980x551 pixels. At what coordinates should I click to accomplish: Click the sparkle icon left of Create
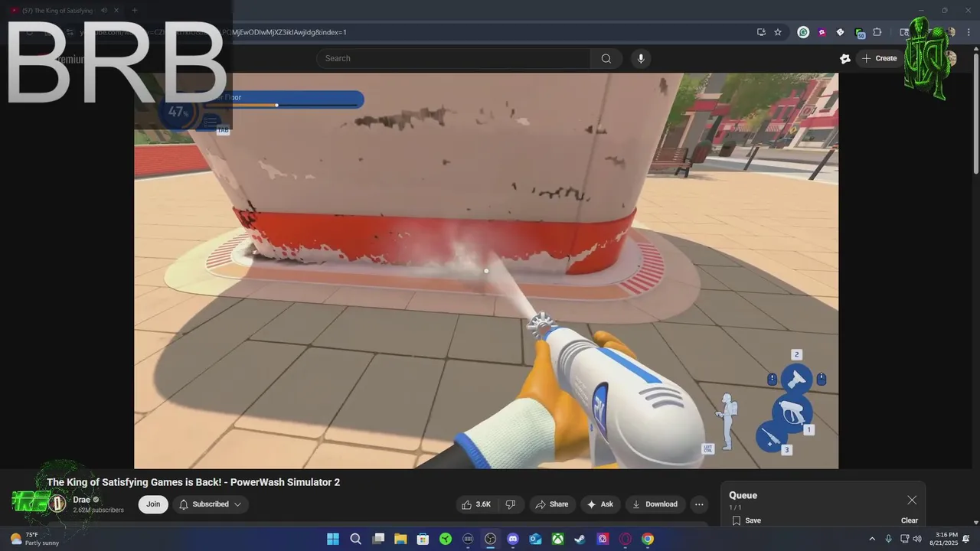844,58
